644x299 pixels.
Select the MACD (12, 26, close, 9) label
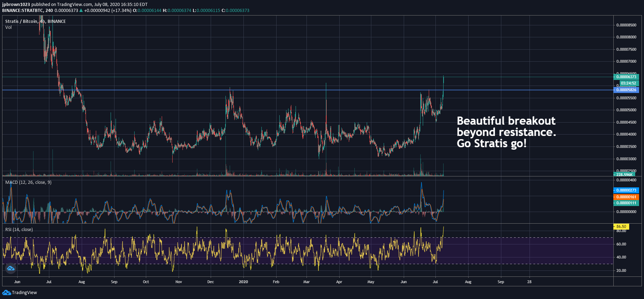[28, 182]
